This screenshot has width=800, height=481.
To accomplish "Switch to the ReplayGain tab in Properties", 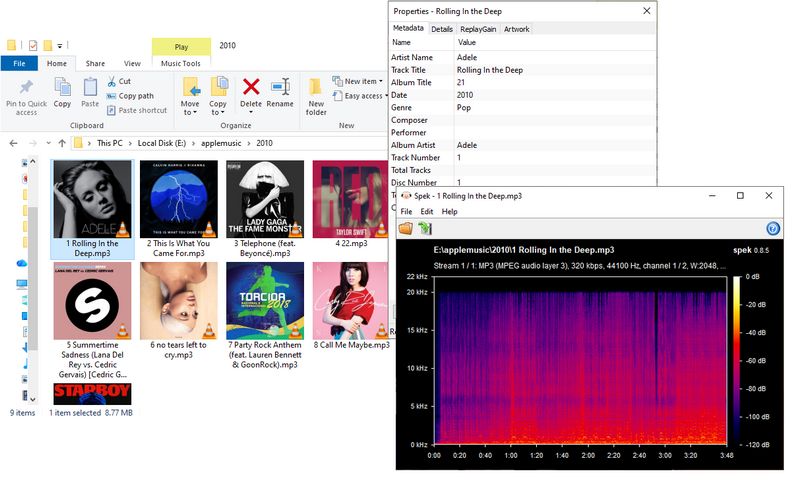I will tap(478, 29).
